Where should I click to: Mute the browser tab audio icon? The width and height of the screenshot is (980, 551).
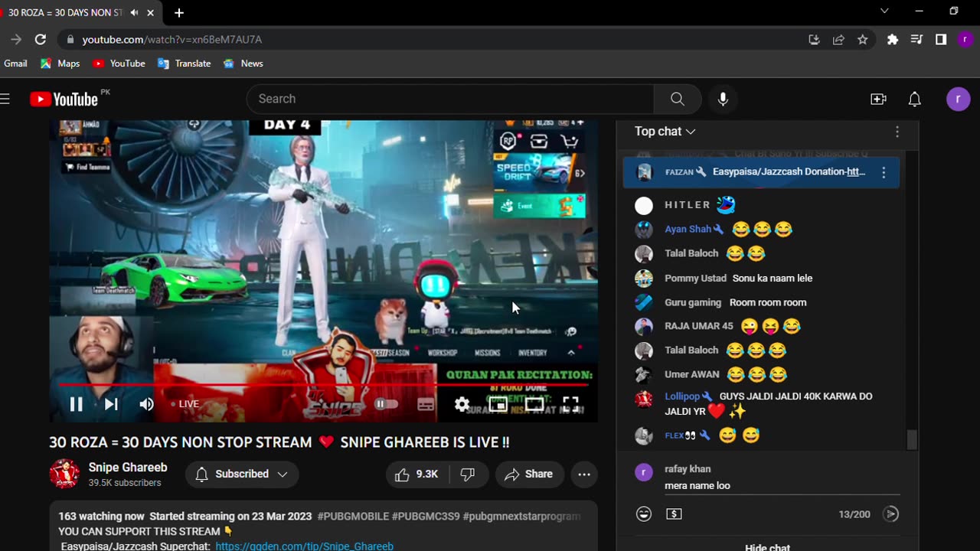[135, 13]
